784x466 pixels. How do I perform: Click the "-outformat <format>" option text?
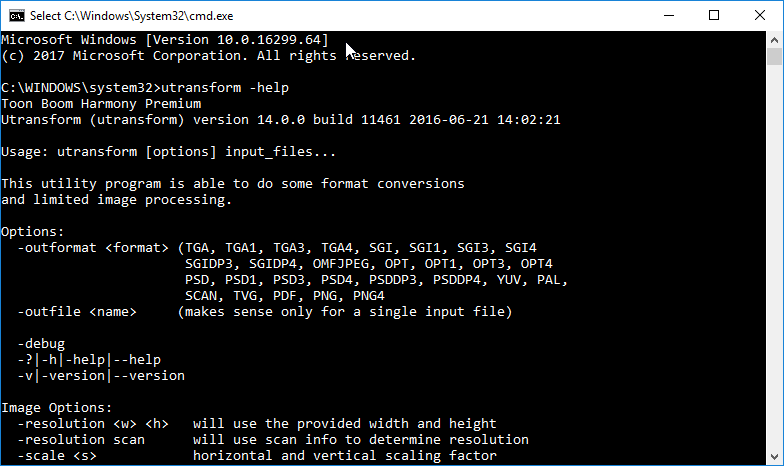pos(93,248)
